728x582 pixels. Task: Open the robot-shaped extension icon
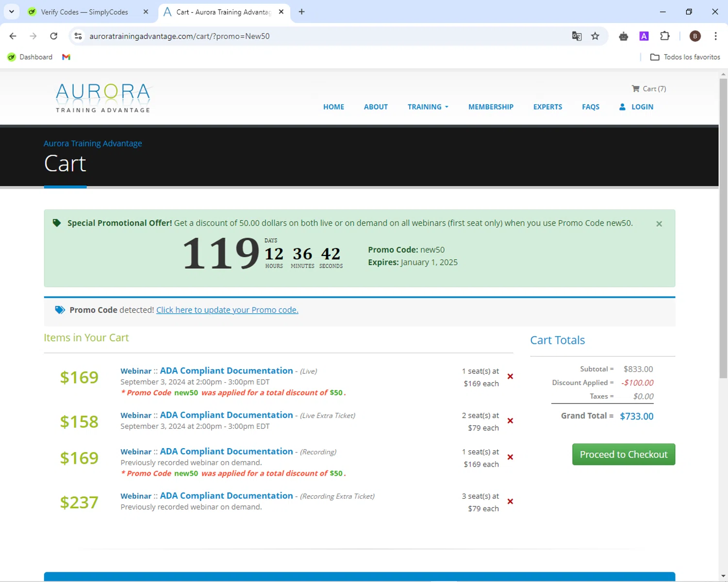[x=624, y=36]
